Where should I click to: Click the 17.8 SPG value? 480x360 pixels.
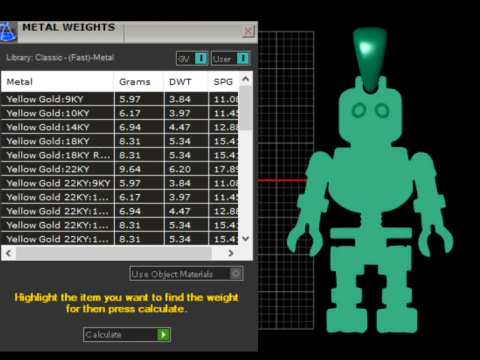click(226, 169)
